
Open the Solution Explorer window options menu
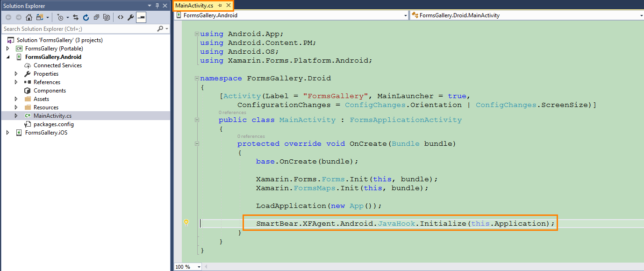click(x=150, y=5)
